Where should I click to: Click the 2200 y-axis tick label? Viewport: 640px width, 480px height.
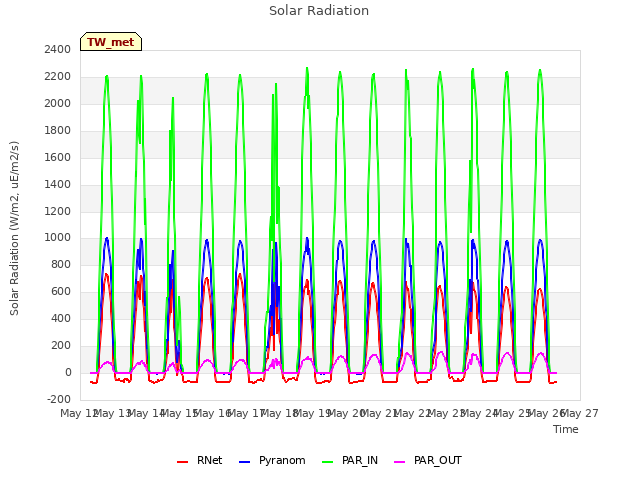[58, 77]
